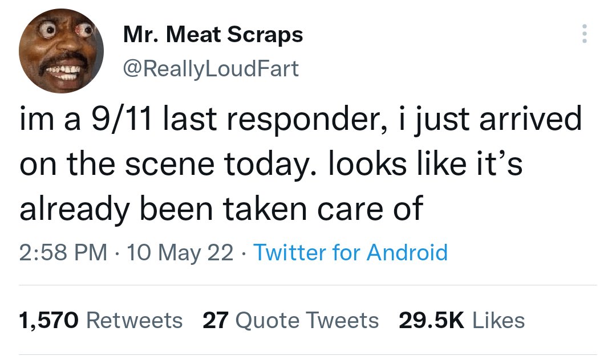This screenshot has height=364, width=616.
Task: Click the 10 May 22 date
Action: (x=180, y=252)
